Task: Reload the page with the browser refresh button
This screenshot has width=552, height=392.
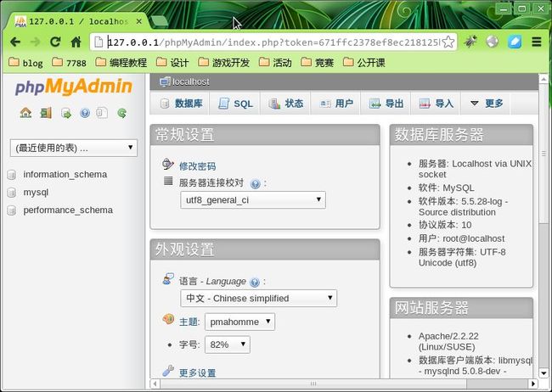Action: (x=55, y=42)
